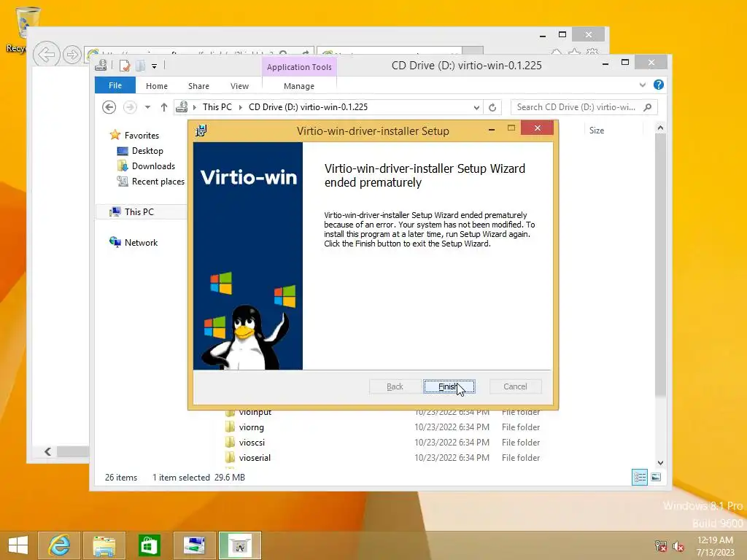Open the taskbar clock showing 12:19 AM
The width and height of the screenshot is (747, 560).
click(x=716, y=546)
